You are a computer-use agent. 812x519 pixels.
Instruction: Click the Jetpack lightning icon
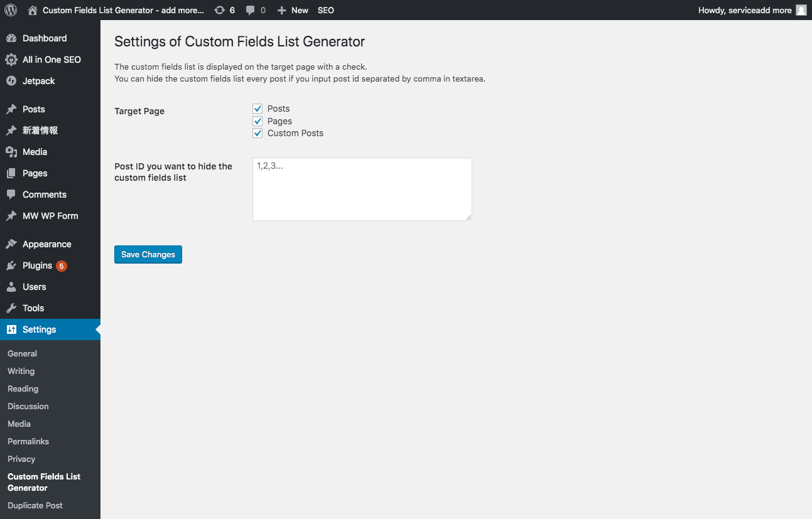tap(11, 81)
